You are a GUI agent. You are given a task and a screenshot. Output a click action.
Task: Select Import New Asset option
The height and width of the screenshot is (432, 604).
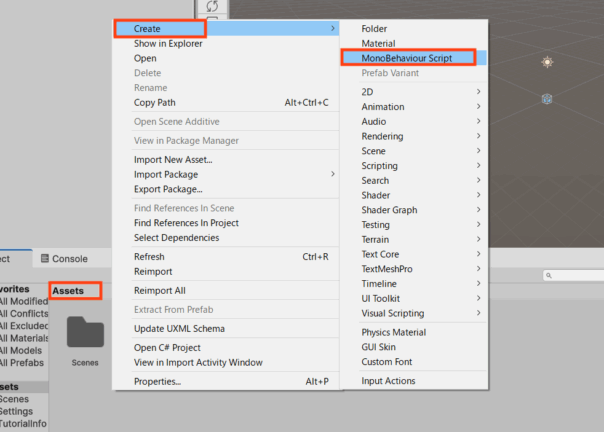click(173, 160)
